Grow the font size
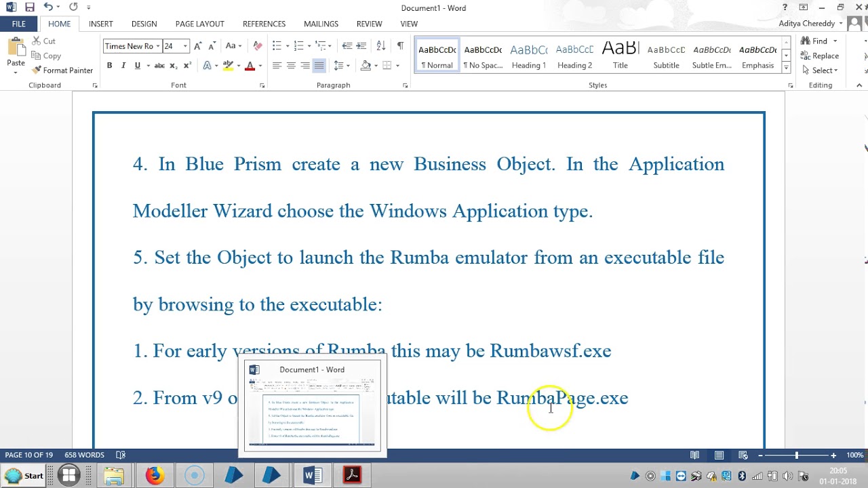This screenshot has width=868, height=488. (197, 46)
